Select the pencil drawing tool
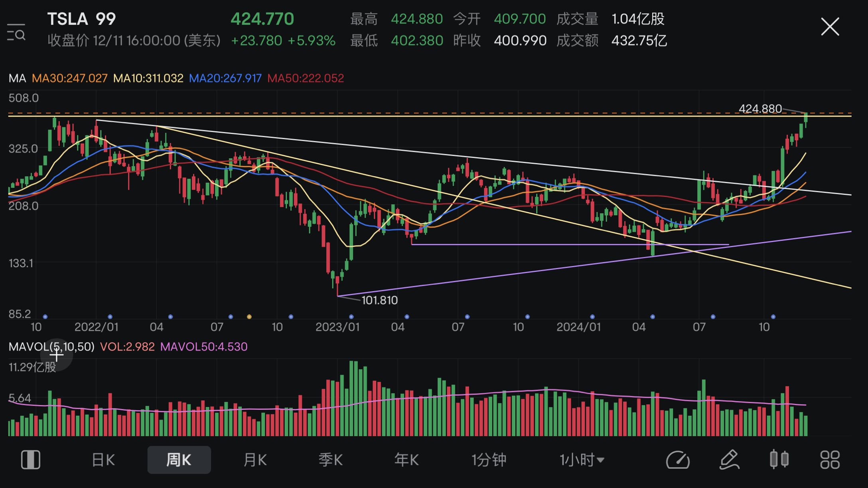Viewport: 868px width, 488px height. tap(729, 460)
